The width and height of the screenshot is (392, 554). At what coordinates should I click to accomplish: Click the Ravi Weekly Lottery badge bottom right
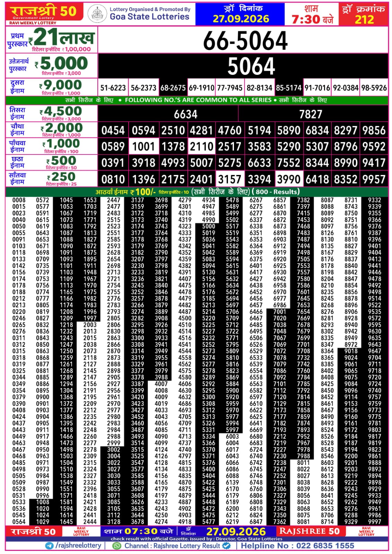(366, 531)
